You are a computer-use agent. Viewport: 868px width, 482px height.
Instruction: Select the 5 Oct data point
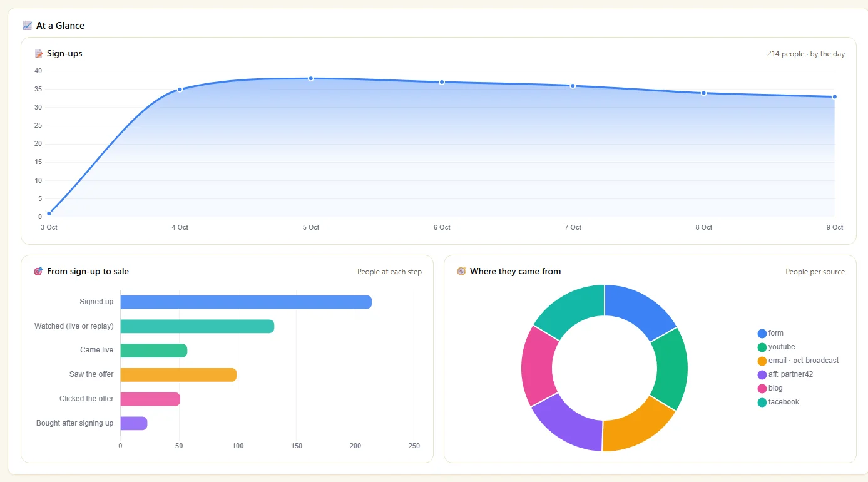tap(310, 78)
